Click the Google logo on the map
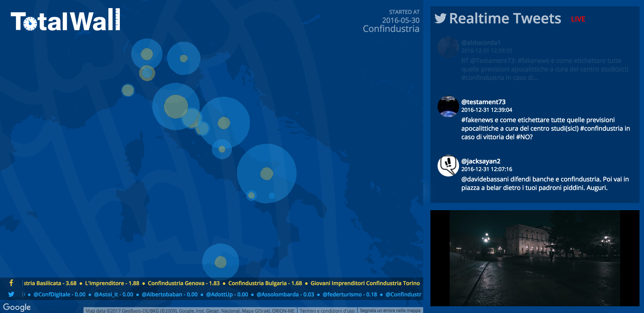Viewport: 644px width, 313px height. (17, 307)
